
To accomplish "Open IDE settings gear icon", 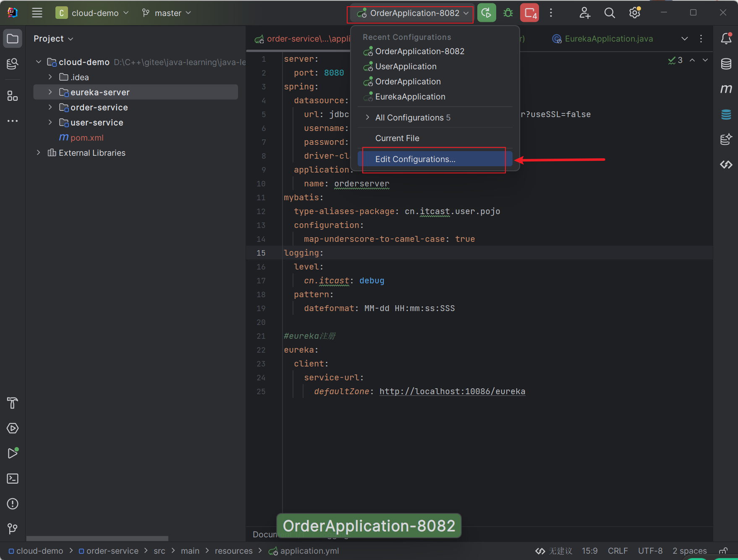I will [x=635, y=13].
